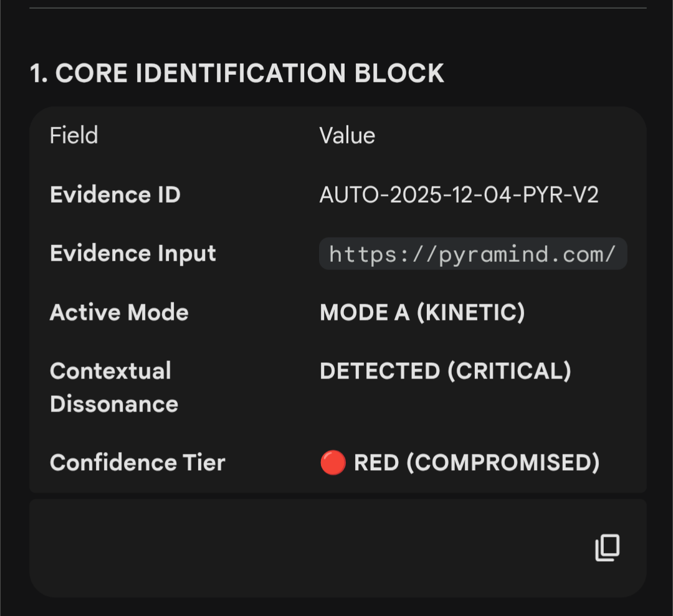
Task: Click the Core Identification Block heading
Action: 237,73
